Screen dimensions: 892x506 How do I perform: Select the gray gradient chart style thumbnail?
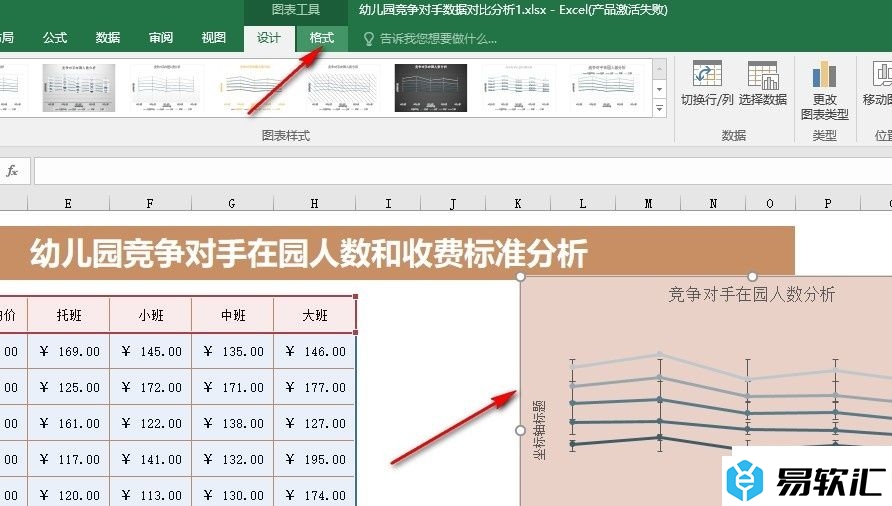[79, 88]
